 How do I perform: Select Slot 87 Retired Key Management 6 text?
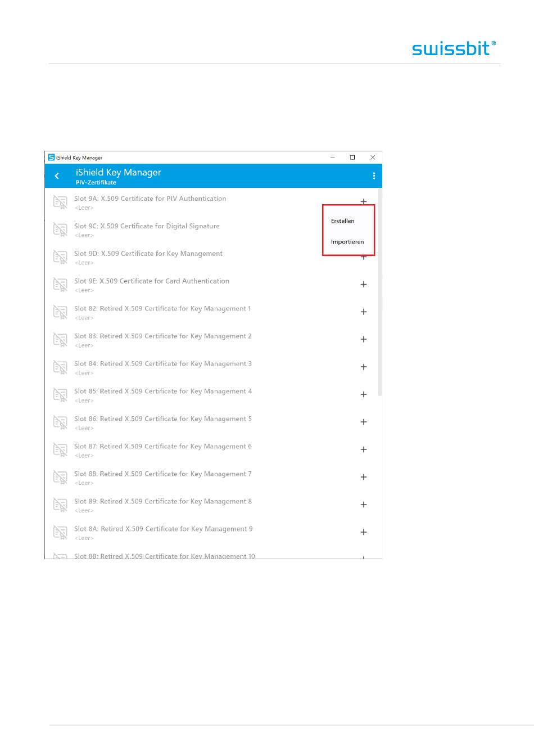tap(163, 447)
